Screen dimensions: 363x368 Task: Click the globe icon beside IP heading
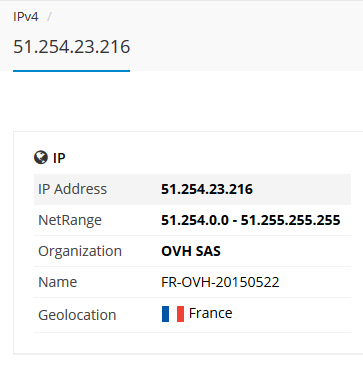pos(41,157)
